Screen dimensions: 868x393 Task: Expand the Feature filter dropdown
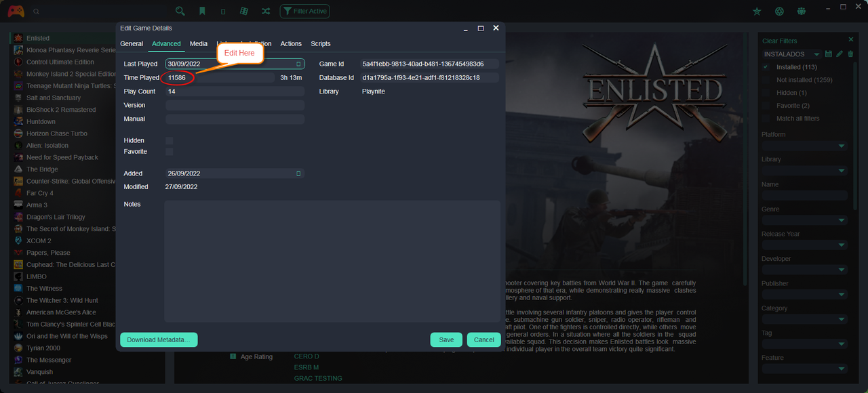[842, 369]
